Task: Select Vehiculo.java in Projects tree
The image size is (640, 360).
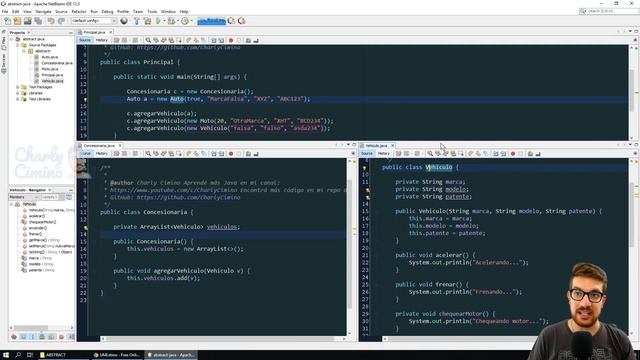Action: (x=52, y=81)
